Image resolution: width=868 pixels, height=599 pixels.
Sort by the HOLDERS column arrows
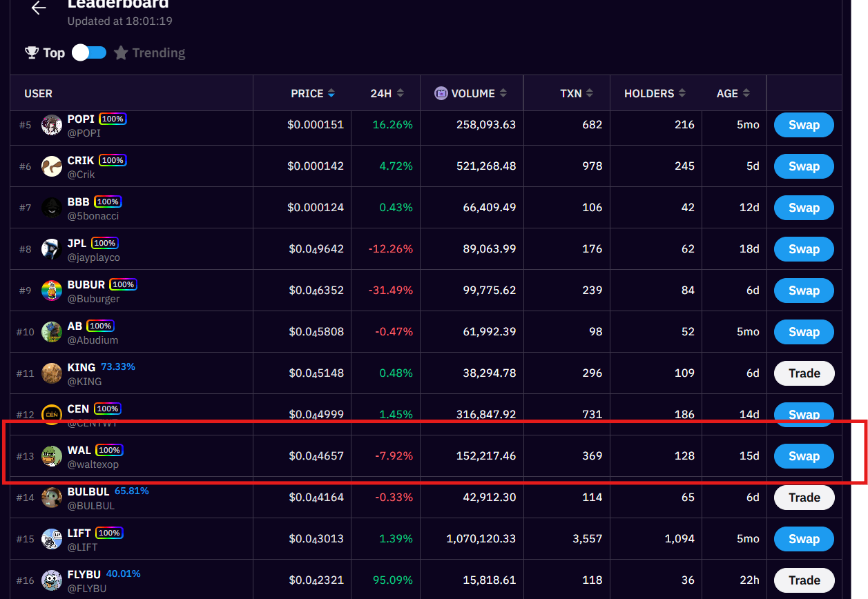682,93
